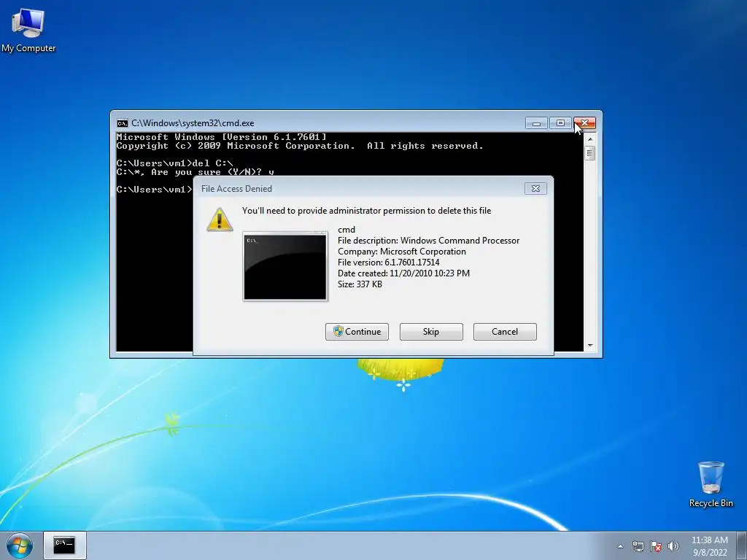Close the File Access Denied dialog
Viewport: 747px width, 560px height.
point(535,189)
